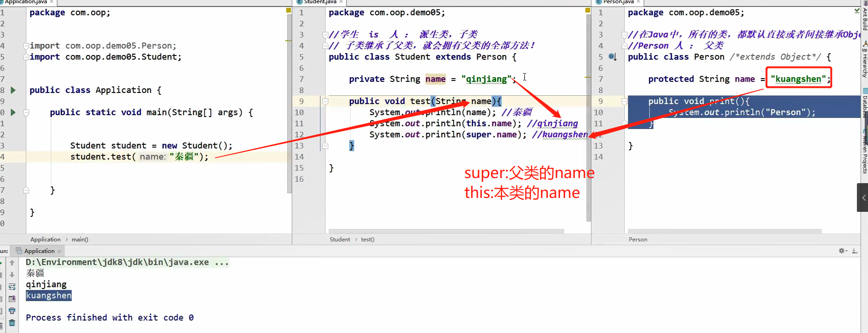Click the Person breadcrumb

(638, 240)
